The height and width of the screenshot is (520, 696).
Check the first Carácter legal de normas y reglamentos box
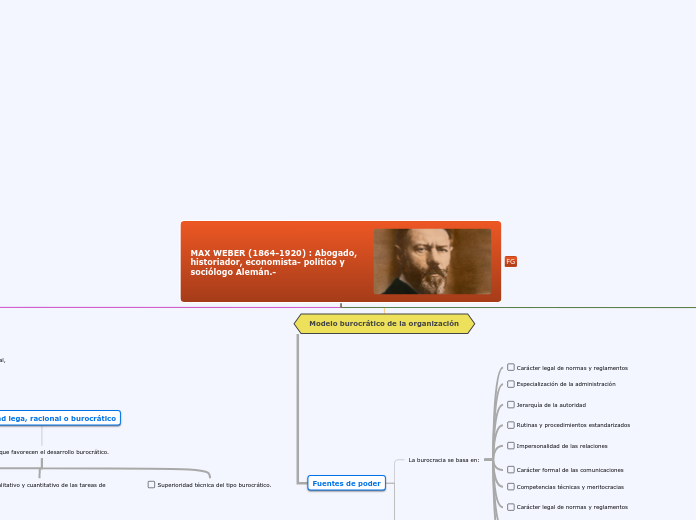511,368
